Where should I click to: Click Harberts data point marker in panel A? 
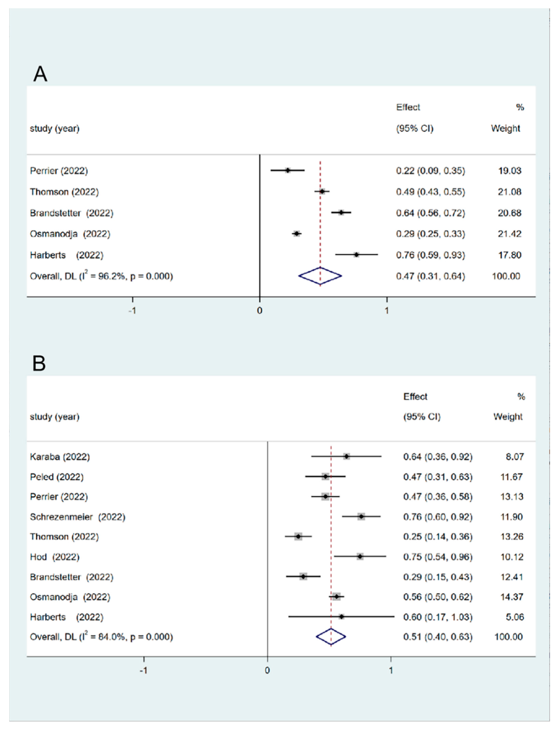(356, 255)
